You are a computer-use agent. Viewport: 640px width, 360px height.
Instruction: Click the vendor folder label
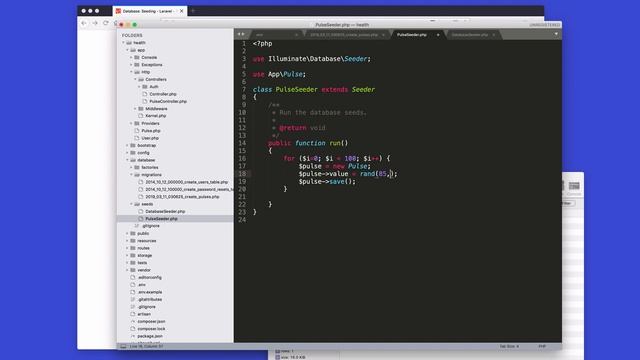(x=144, y=270)
